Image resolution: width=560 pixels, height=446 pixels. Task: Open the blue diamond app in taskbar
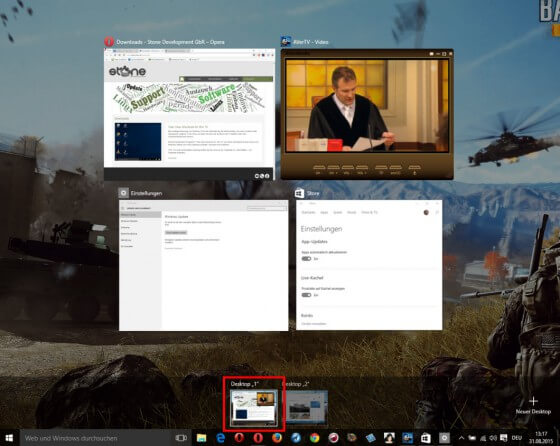(370, 438)
